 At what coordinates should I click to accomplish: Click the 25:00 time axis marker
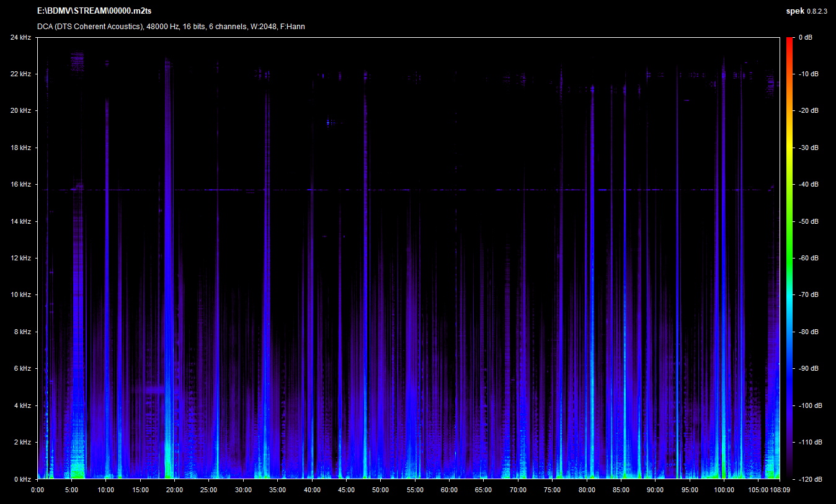[x=209, y=490]
